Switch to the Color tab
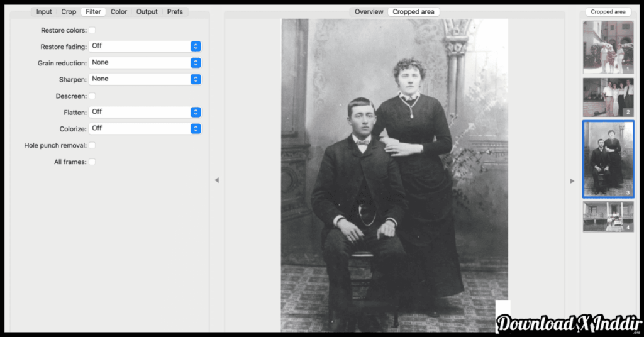 tap(118, 12)
